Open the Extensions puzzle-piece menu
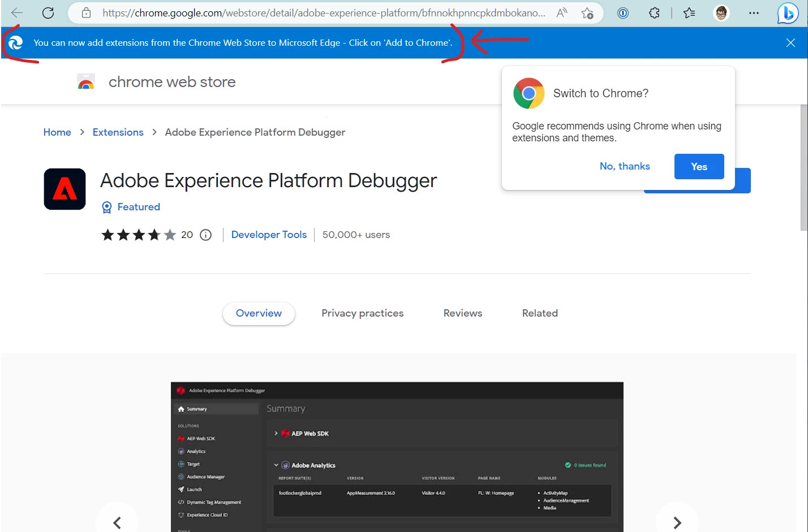The height and width of the screenshot is (532, 808). click(x=654, y=12)
